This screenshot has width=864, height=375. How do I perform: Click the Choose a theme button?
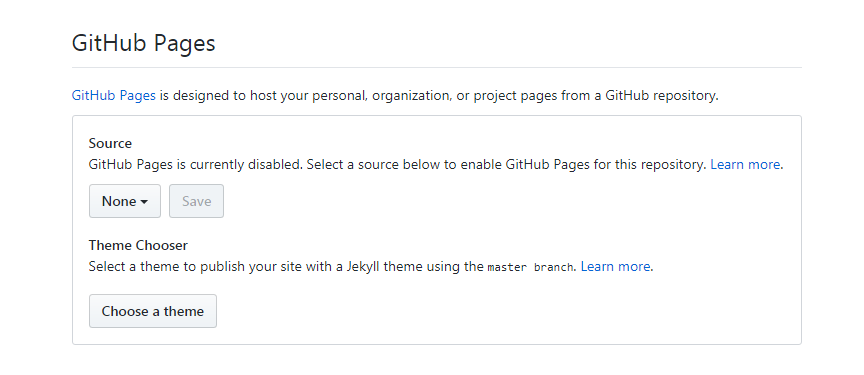pos(153,311)
